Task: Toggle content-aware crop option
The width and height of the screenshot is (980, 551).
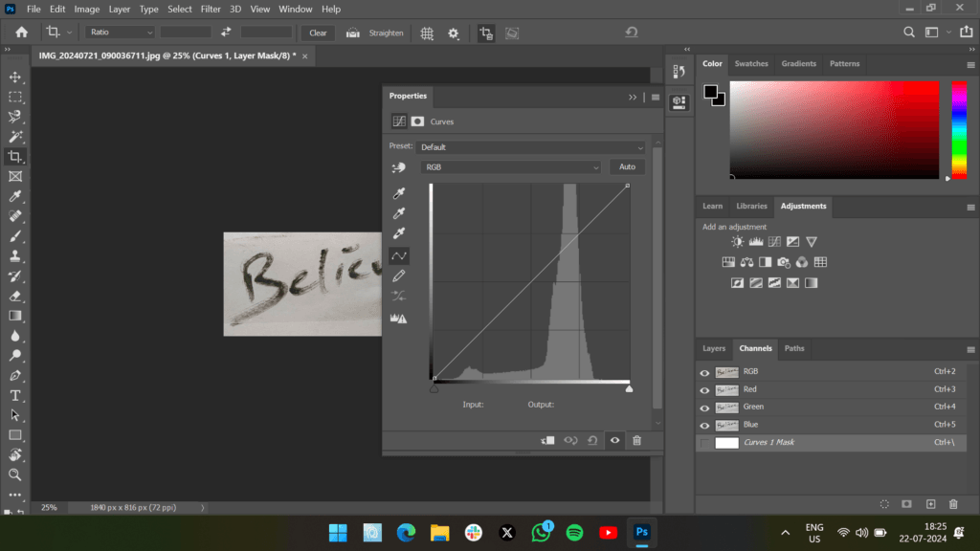Action: (x=512, y=33)
